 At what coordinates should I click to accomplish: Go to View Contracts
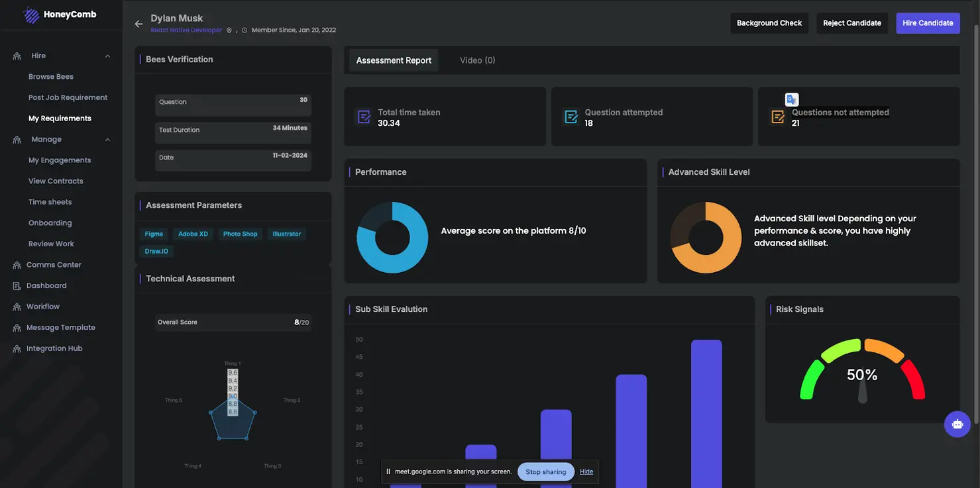[x=56, y=181]
